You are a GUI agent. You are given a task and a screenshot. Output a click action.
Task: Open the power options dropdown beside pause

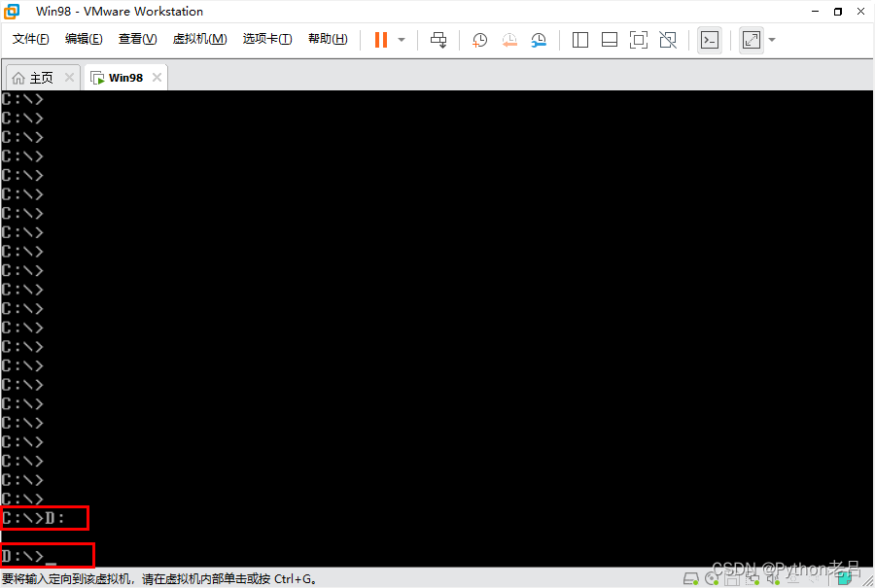tap(402, 40)
